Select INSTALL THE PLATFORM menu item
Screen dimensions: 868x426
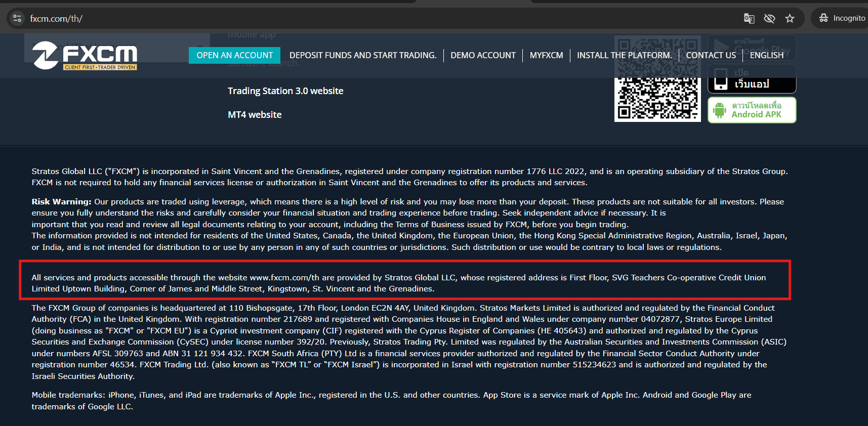(625, 55)
